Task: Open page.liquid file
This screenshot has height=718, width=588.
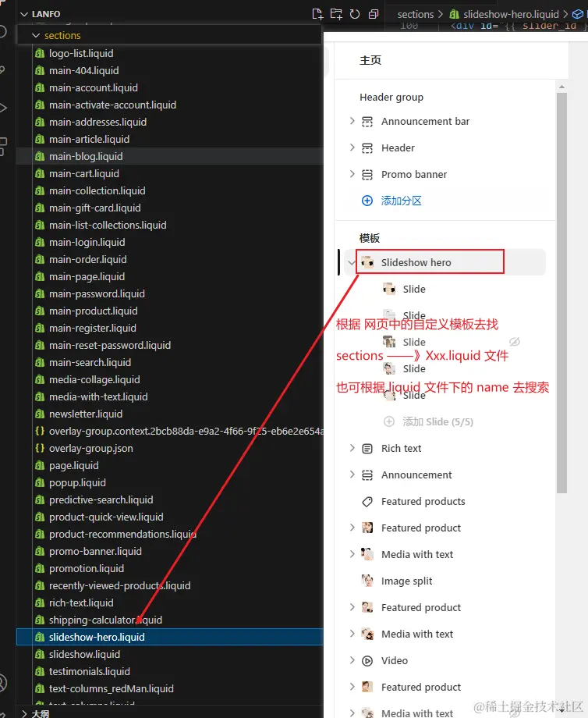Action: (x=73, y=465)
